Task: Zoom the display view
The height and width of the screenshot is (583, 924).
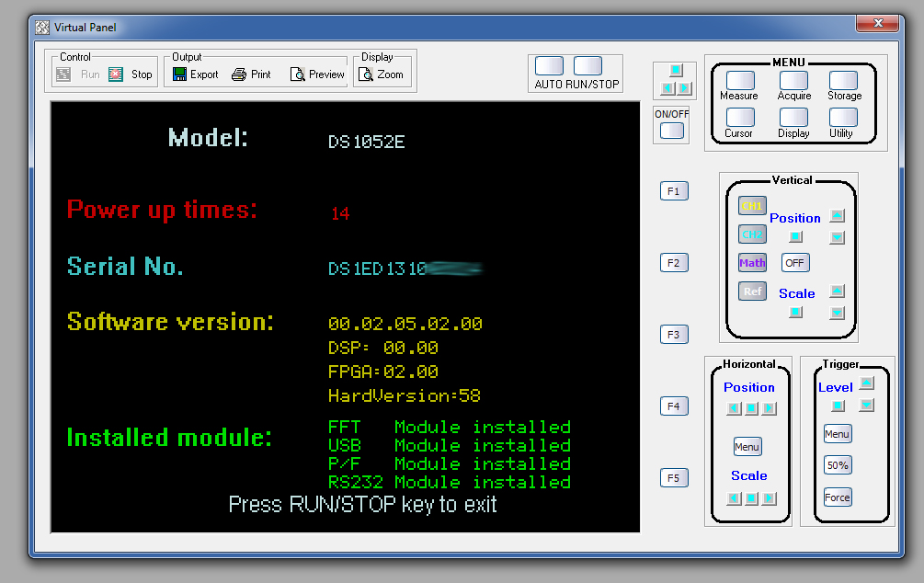Action: 382,74
